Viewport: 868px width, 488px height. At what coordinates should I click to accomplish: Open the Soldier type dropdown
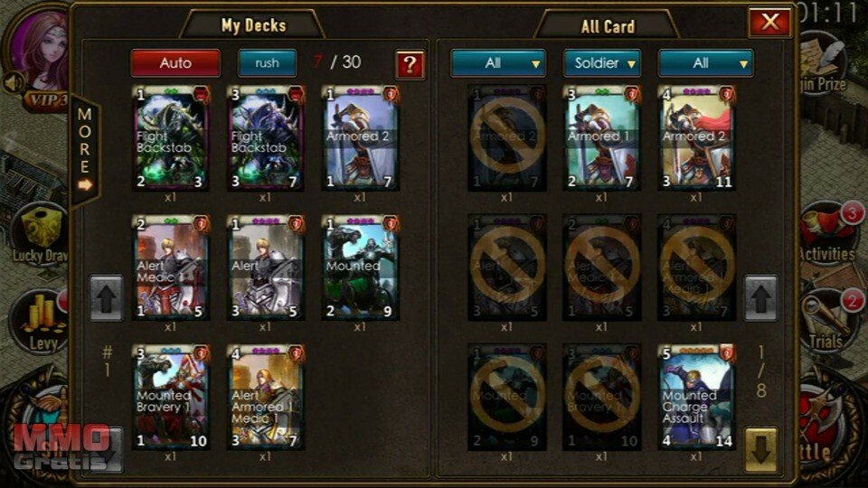point(602,63)
